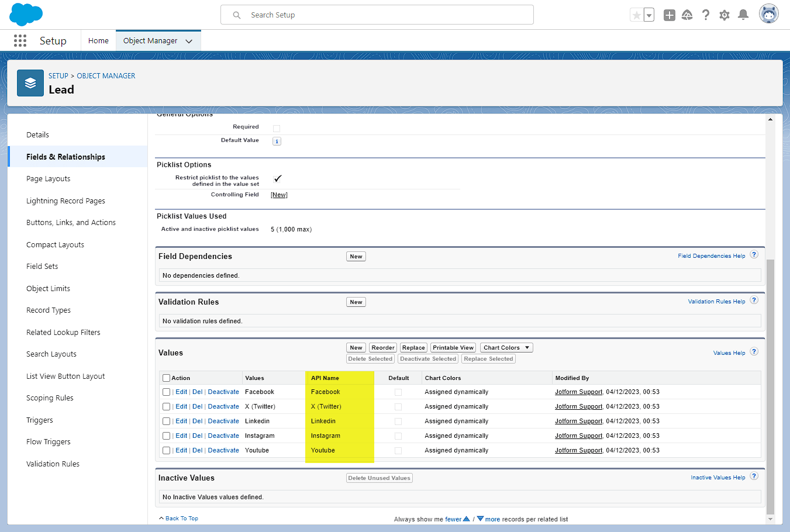
Task: Open the Notifications bell icon
Action: (743, 15)
